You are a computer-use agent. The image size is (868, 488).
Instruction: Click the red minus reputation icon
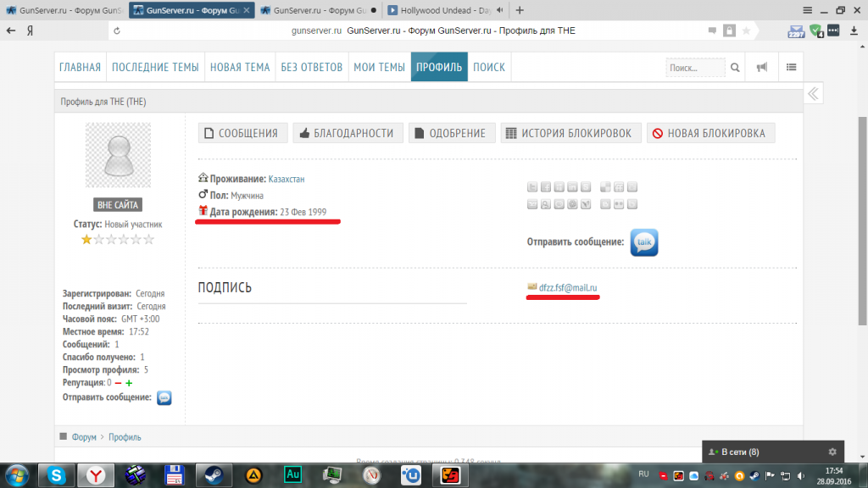[118, 383]
